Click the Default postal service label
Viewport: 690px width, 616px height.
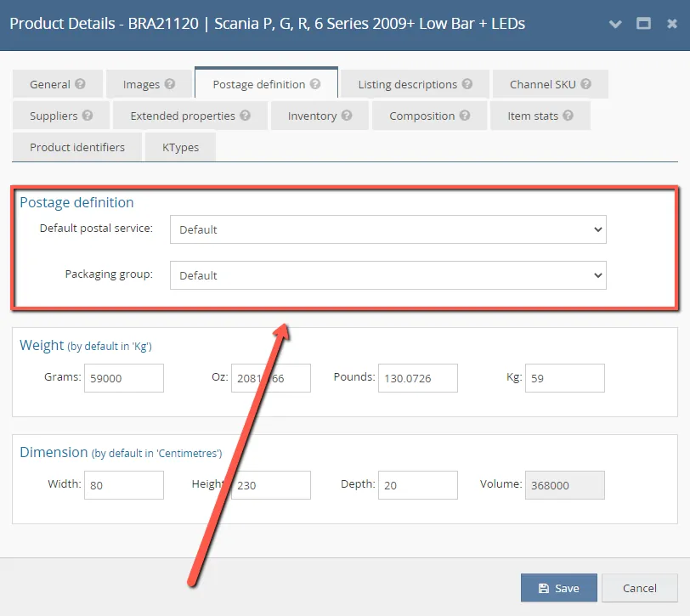pyautogui.click(x=96, y=228)
